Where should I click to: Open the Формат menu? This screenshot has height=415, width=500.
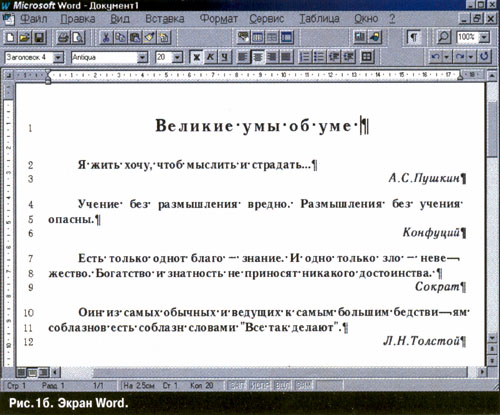pyautogui.click(x=219, y=19)
